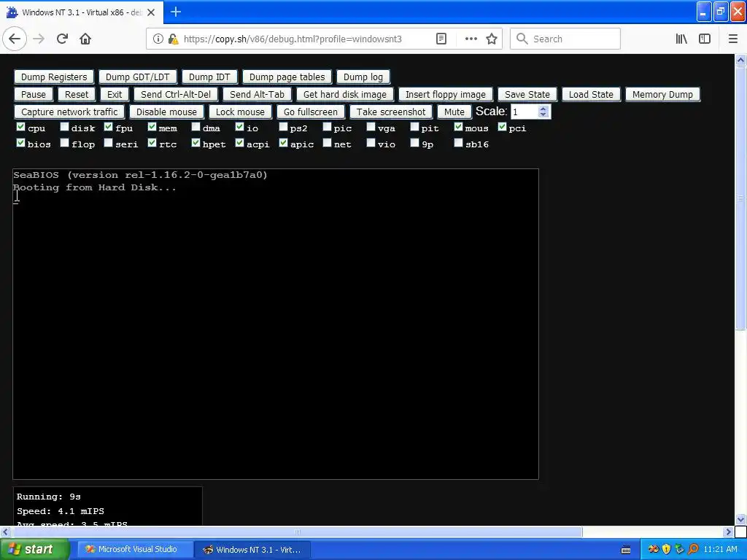The height and width of the screenshot is (560, 747).
Task: Bookmark this page with the star icon
Action: click(x=492, y=39)
